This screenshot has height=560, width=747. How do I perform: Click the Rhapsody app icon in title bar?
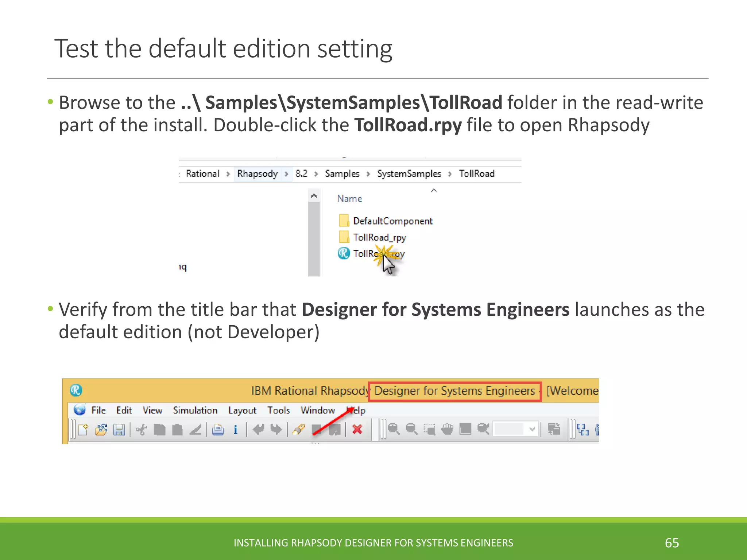[76, 390]
